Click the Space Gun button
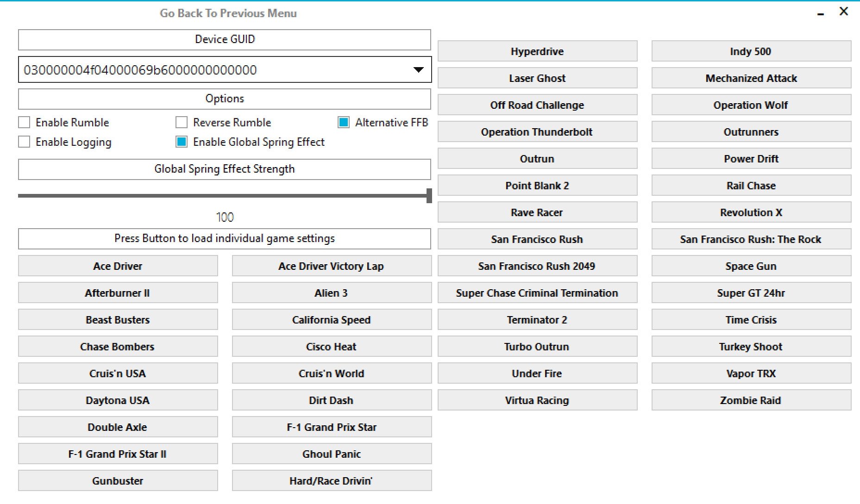The image size is (860, 504). point(751,266)
